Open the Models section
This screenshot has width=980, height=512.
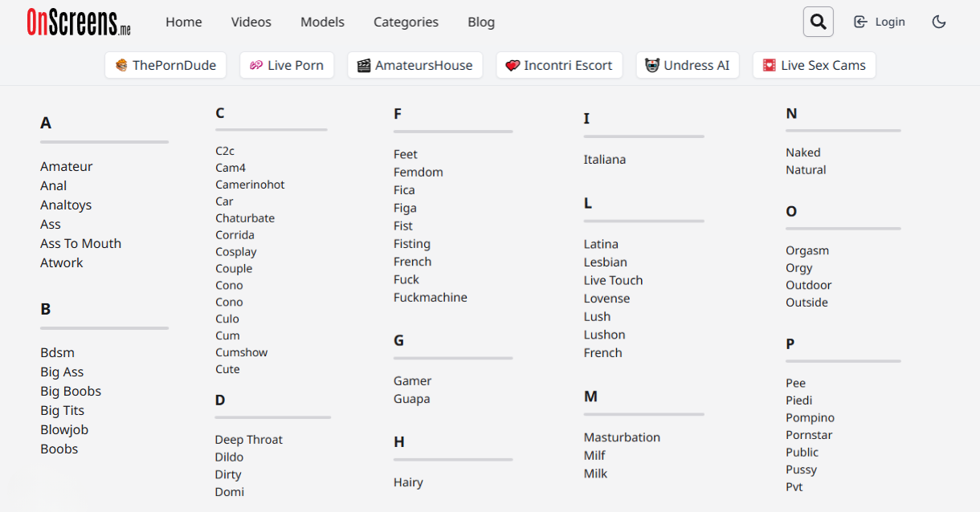322,22
